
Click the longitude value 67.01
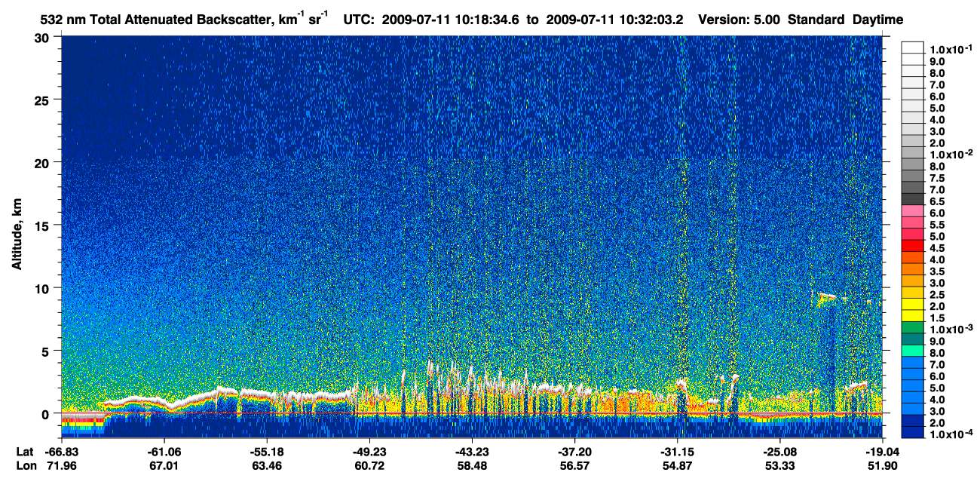click(164, 465)
